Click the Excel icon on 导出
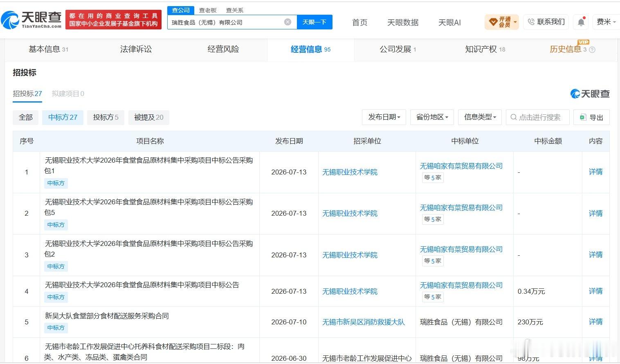 click(583, 117)
